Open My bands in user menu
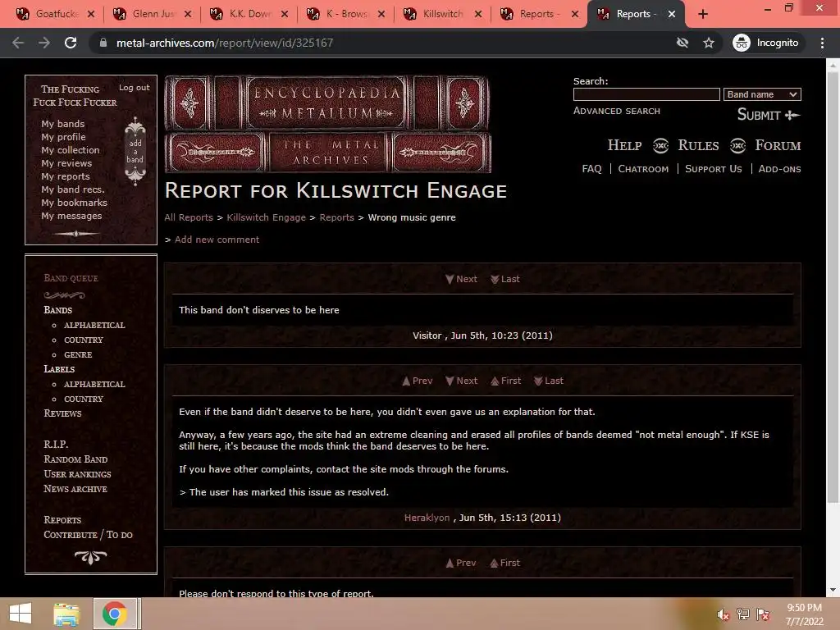This screenshot has height=630, width=840. pyautogui.click(x=62, y=124)
